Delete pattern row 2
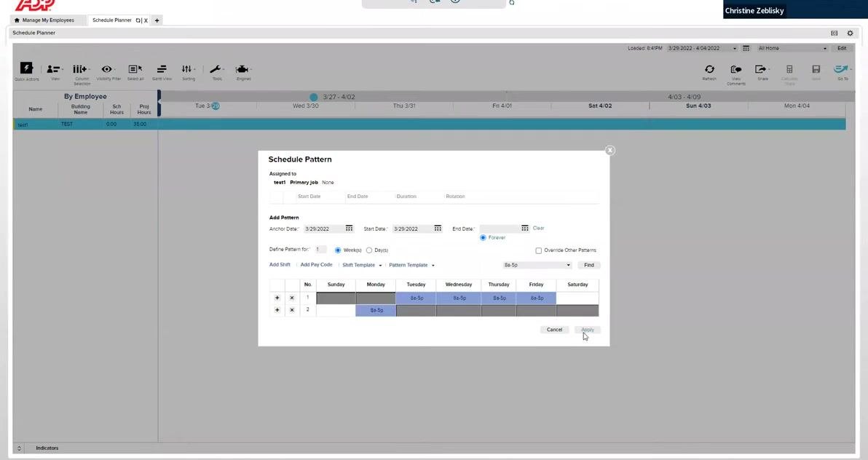The image size is (868, 460). coord(292,310)
